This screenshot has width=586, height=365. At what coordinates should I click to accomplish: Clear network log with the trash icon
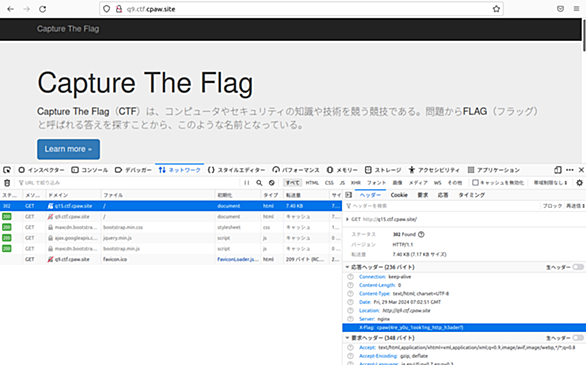7,183
